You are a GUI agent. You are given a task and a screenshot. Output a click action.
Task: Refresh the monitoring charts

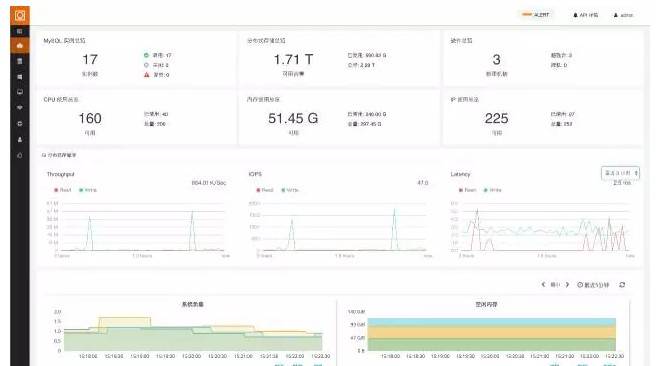coord(622,285)
